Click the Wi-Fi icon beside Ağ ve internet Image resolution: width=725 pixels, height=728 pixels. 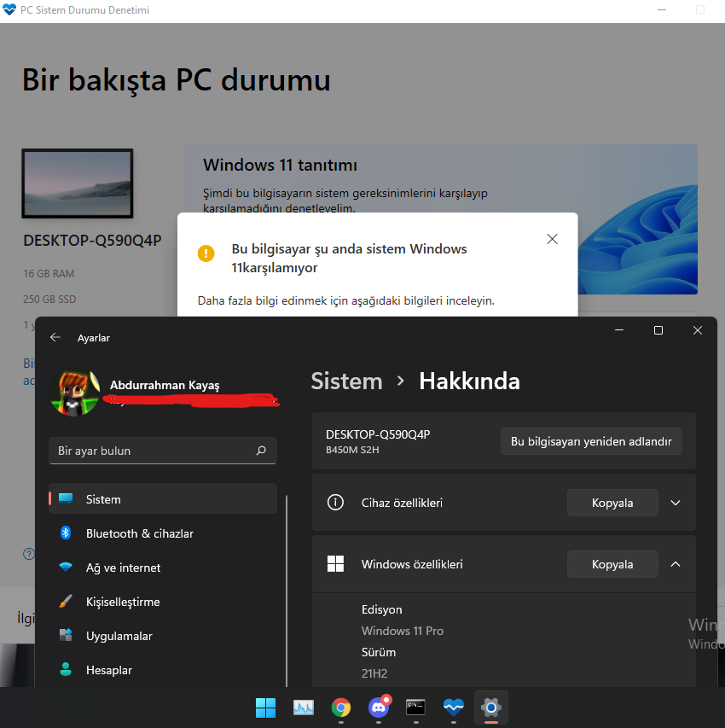pyautogui.click(x=66, y=567)
